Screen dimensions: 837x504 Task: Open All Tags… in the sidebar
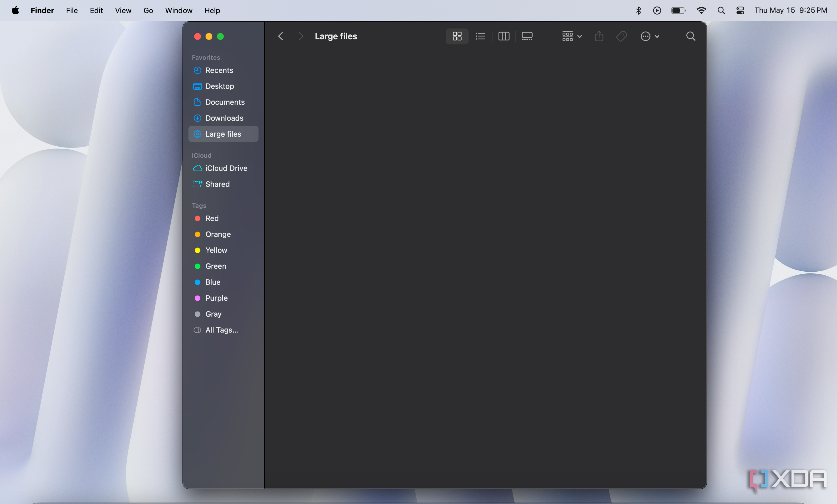click(223, 330)
